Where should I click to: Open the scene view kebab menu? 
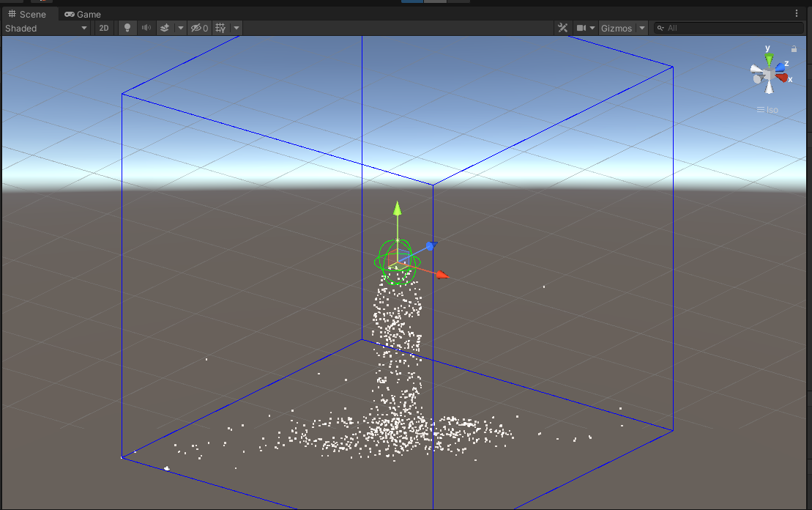tap(797, 13)
